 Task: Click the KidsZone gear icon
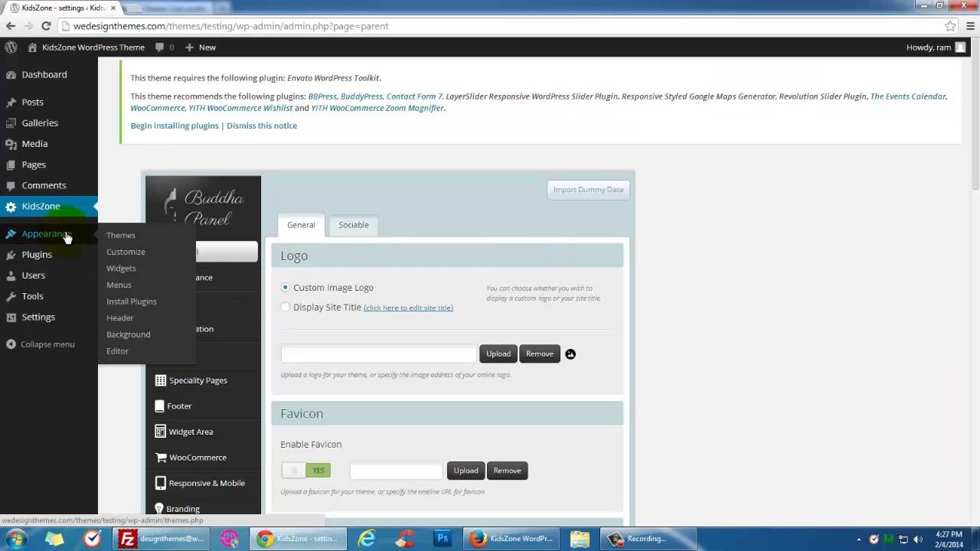click(11, 207)
